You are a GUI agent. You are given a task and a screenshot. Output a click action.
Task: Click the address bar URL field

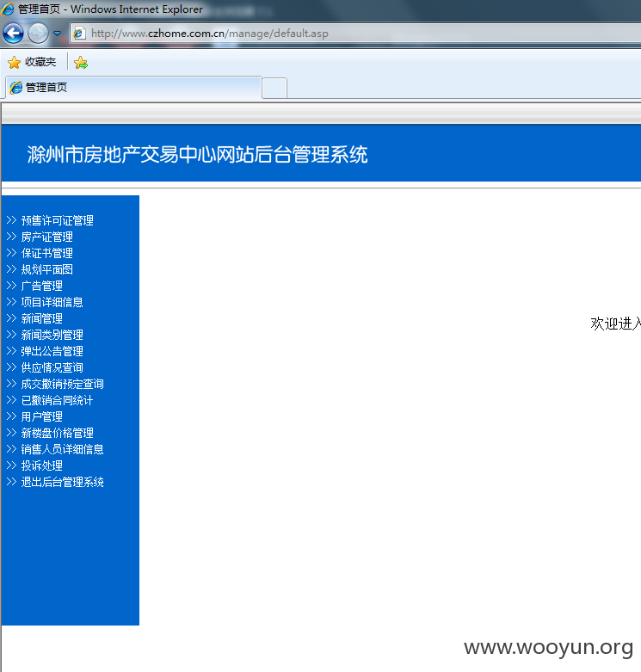[x=355, y=34]
